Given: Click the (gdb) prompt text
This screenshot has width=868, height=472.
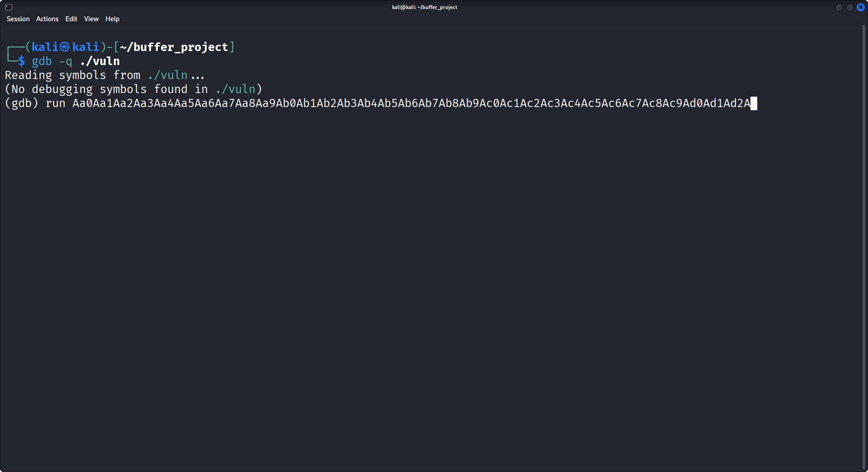Looking at the screenshot, I should click(21, 103).
